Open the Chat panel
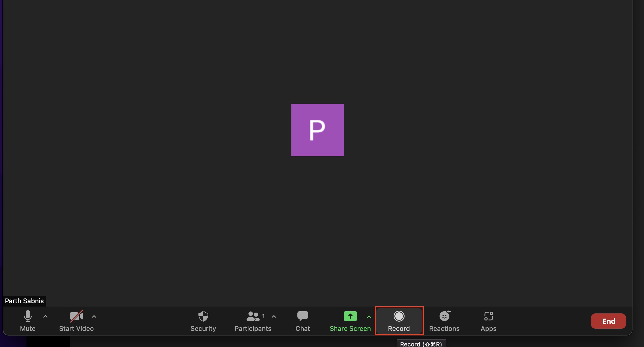The height and width of the screenshot is (347, 644). pyautogui.click(x=303, y=321)
